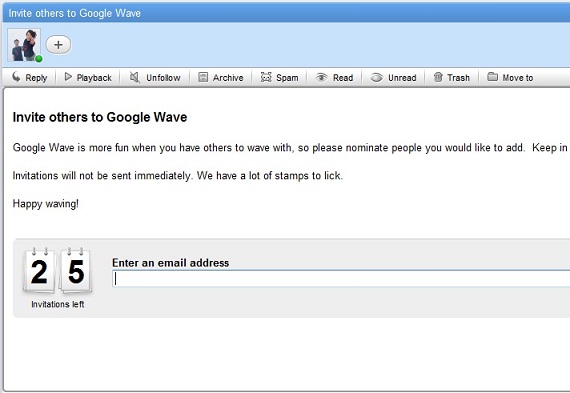Click the first digit of the invitations counter
The height and width of the screenshot is (393, 570).
point(39,272)
